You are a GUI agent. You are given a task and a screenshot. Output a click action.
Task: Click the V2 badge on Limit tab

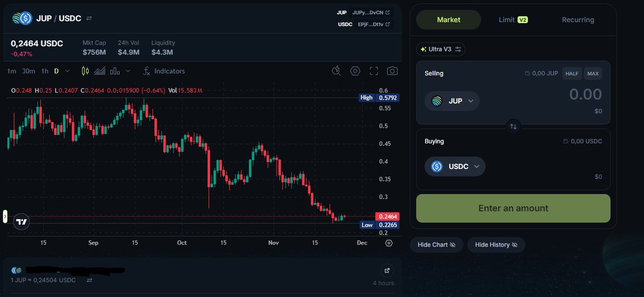coord(523,20)
